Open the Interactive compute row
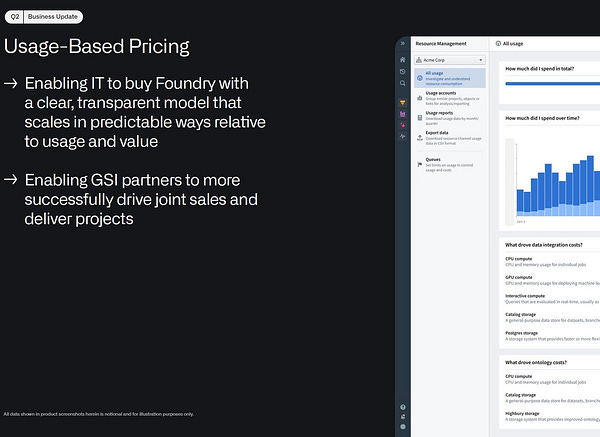600x437 pixels. 551,299
